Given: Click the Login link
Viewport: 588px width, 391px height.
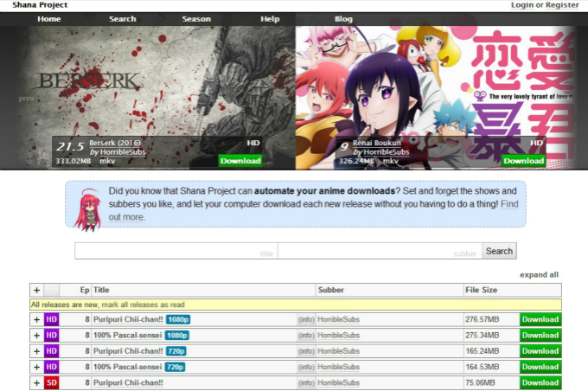Looking at the screenshot, I should (x=522, y=5).
